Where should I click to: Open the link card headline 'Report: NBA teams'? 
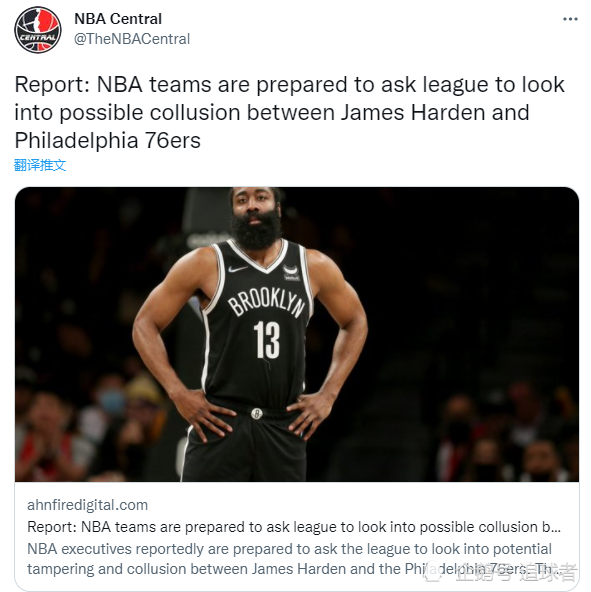[x=294, y=527]
